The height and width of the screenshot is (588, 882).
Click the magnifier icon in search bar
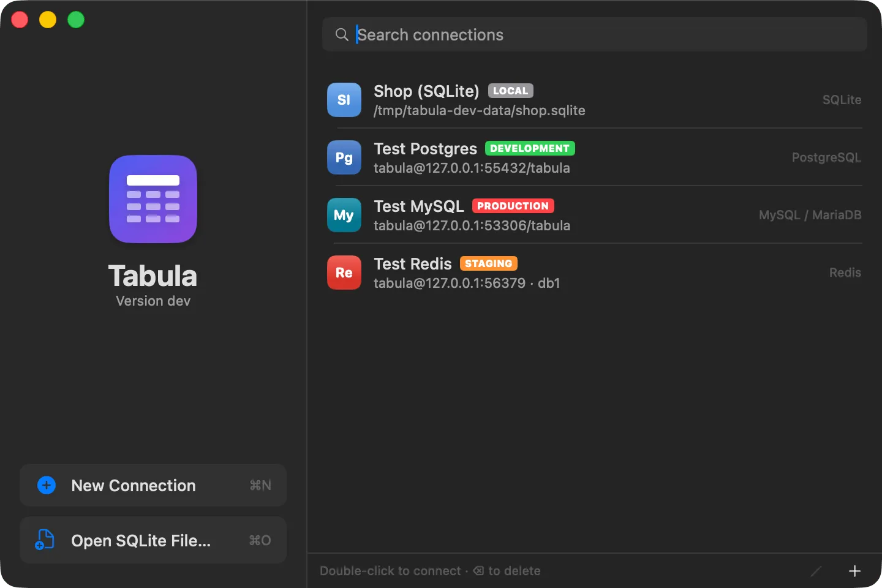pos(342,34)
